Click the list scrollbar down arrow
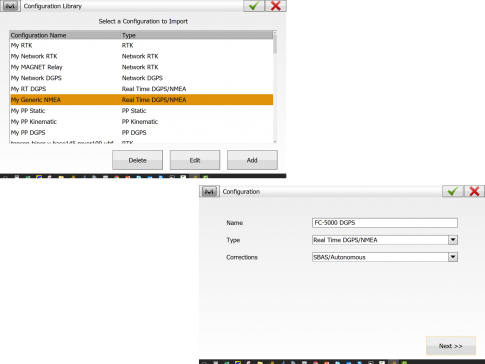485x364 pixels. click(275, 142)
